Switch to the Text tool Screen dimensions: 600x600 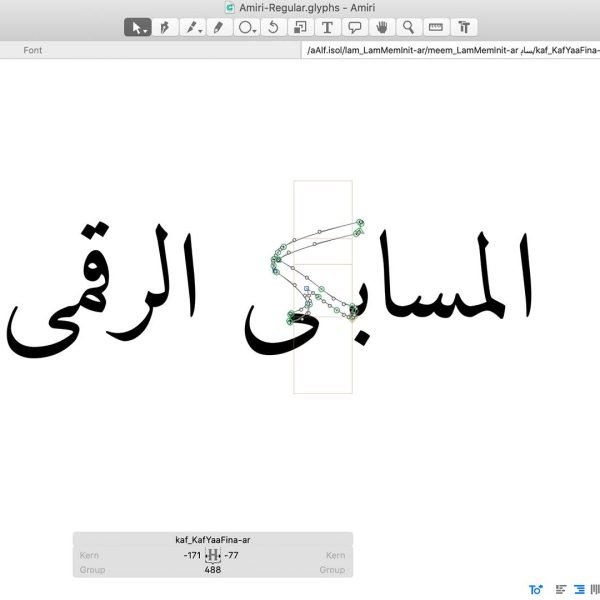click(x=327, y=27)
